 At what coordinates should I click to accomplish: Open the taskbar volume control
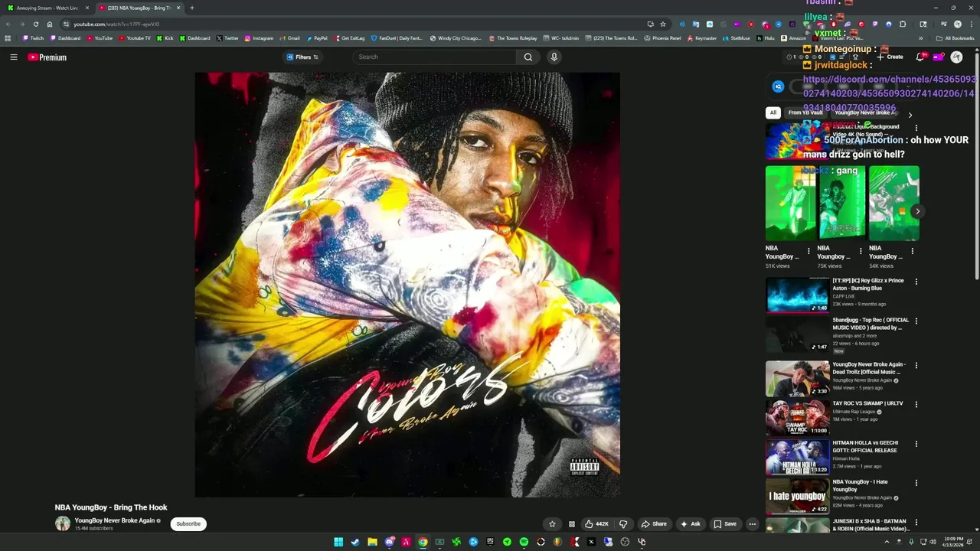pos(933,542)
